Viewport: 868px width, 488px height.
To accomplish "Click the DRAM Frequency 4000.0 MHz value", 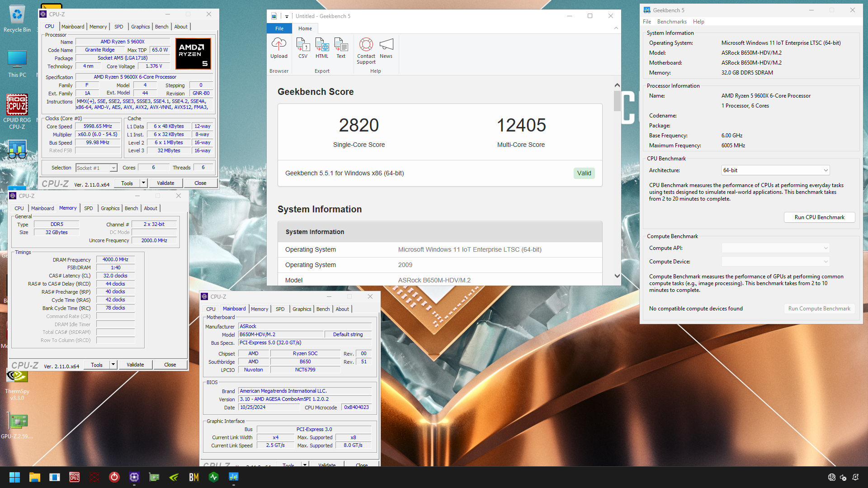I will point(115,259).
